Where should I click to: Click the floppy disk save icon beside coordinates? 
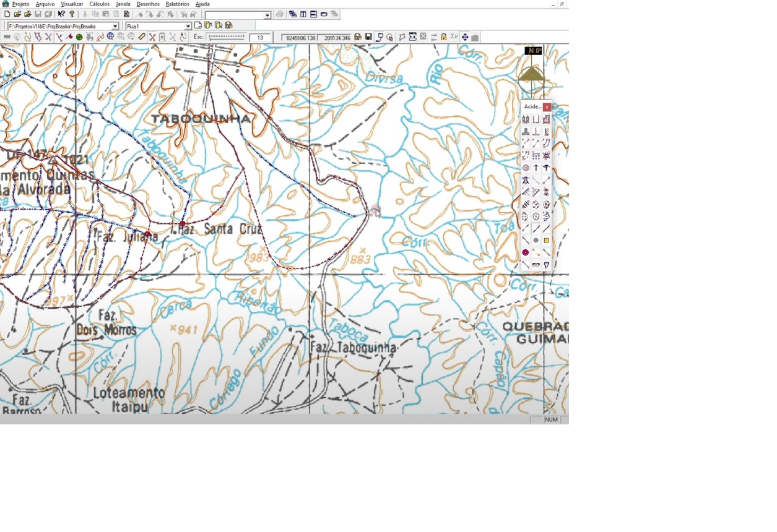[368, 37]
